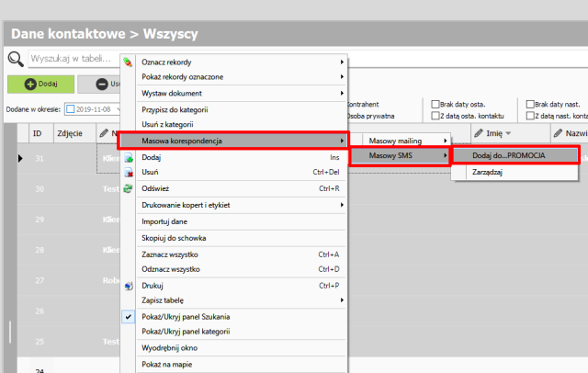Click the Zdjęcie column header
588x373 pixels.
click(73, 133)
